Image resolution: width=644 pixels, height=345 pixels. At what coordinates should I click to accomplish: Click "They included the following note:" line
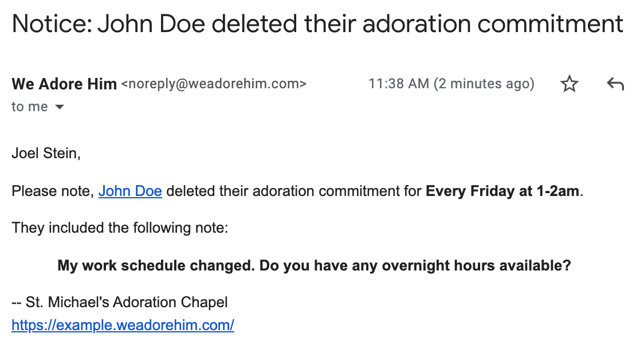point(120,229)
